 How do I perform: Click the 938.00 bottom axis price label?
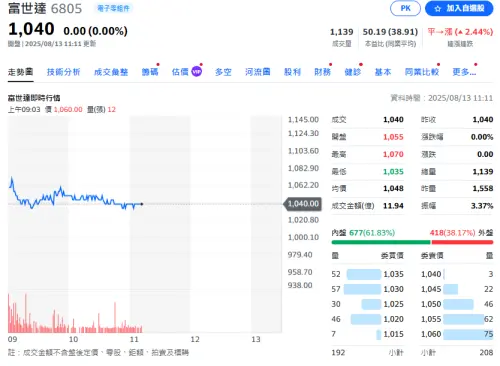tap(300, 285)
